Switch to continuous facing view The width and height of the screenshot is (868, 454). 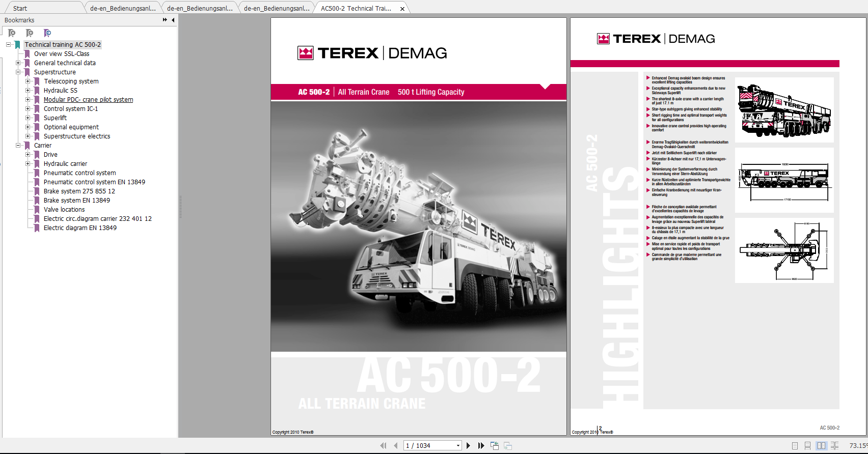(834, 445)
